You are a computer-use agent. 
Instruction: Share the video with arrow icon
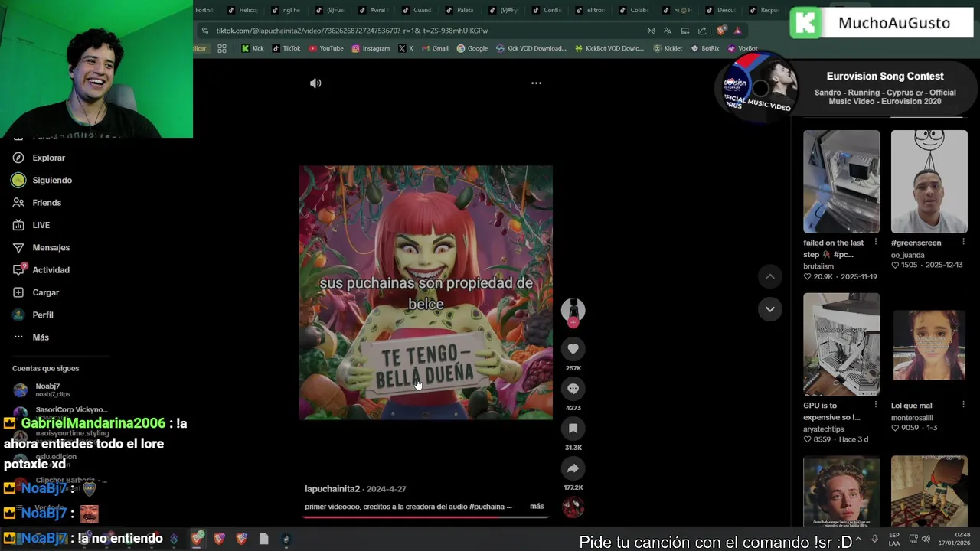pyautogui.click(x=573, y=468)
